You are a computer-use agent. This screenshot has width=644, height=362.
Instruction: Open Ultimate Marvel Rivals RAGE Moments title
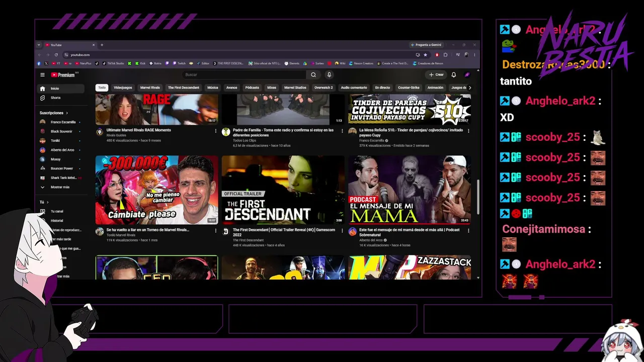point(139,130)
